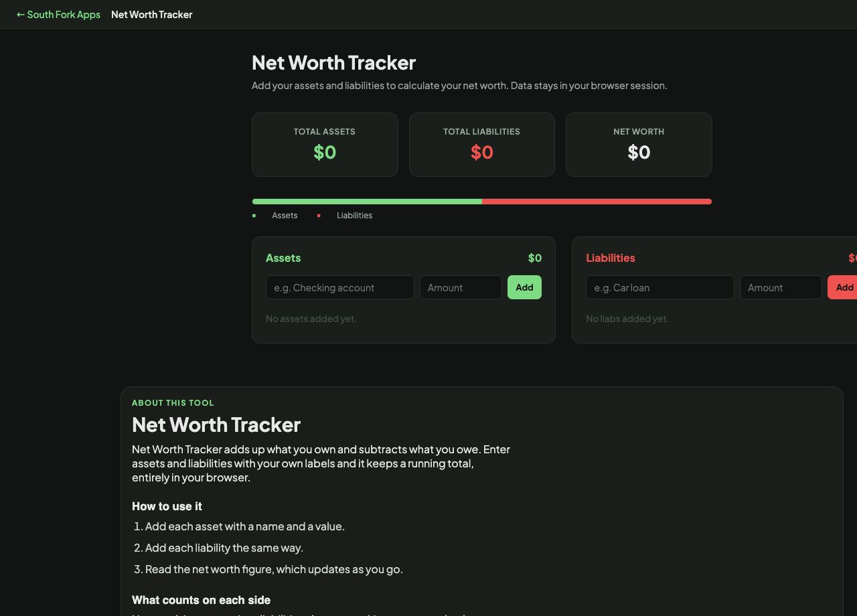Click the red liabilities portion of ratio bar

(597, 202)
